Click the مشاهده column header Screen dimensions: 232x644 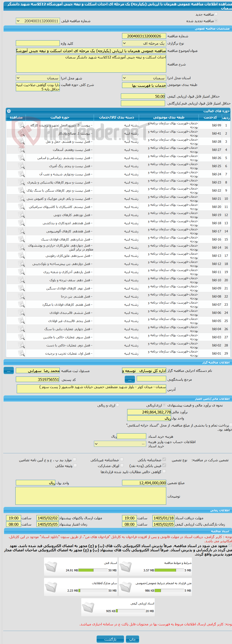(x=16, y=117)
